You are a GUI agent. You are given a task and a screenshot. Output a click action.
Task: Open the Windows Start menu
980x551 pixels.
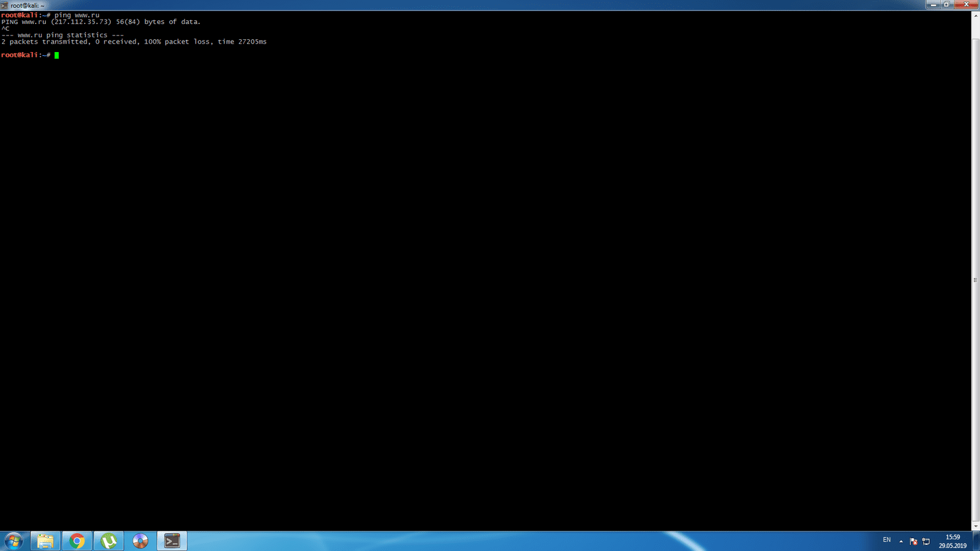(13, 541)
